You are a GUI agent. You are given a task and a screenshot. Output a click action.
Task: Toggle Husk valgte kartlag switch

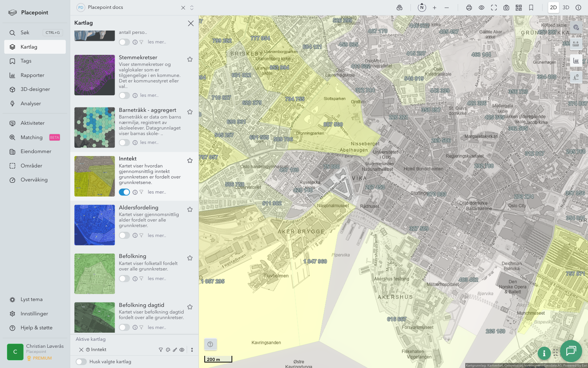point(81,362)
